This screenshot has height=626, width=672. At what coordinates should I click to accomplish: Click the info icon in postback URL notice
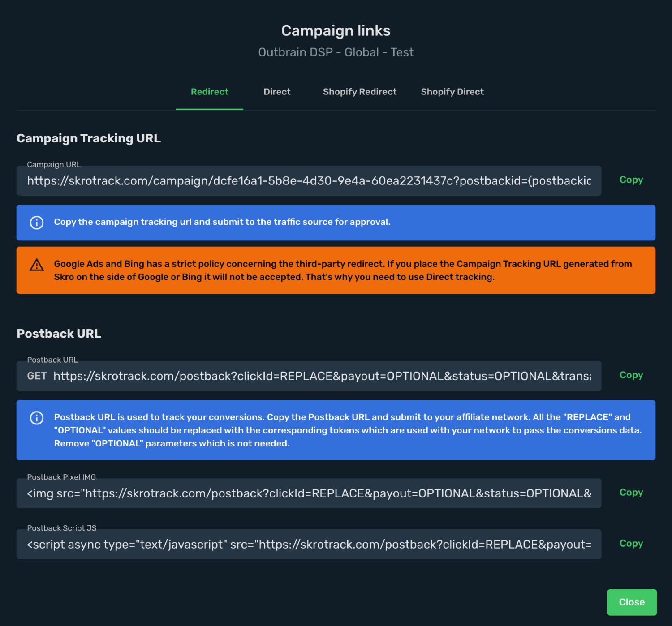click(37, 418)
